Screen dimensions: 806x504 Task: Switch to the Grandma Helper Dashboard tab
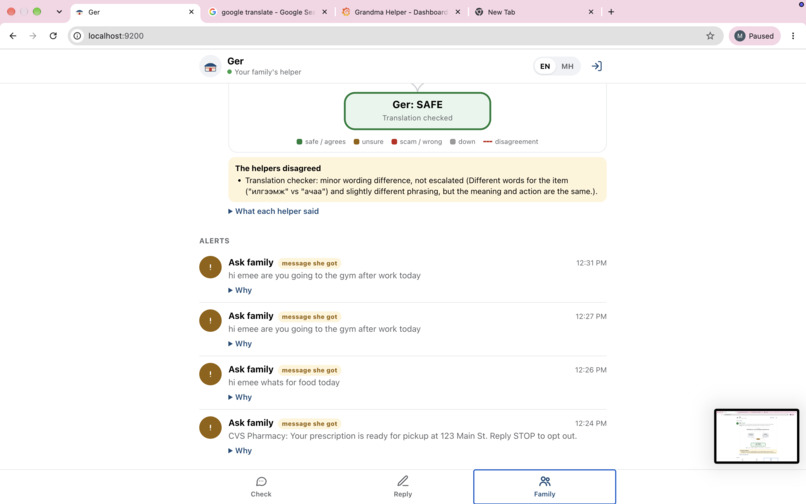(401, 12)
